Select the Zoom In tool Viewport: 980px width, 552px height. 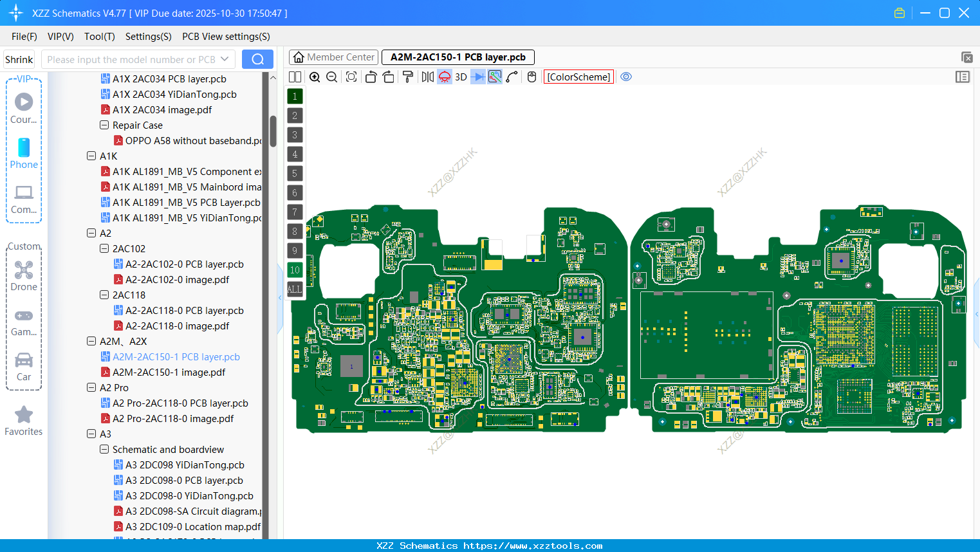[x=315, y=77]
